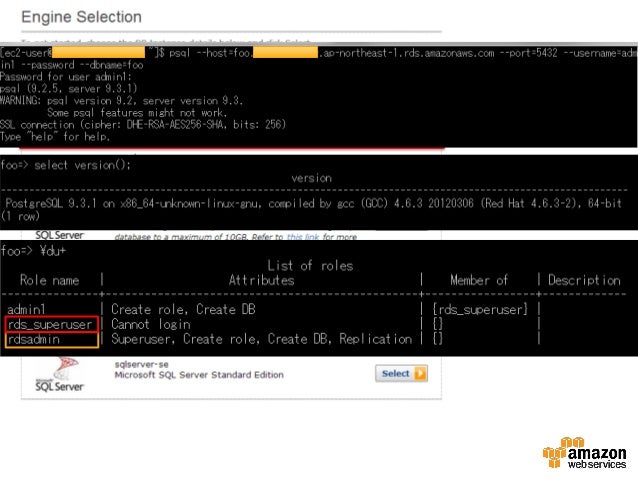Image resolution: width=638 pixels, height=479 pixels.
Task: Click the 'Engine Selection' heading
Action: coord(81,17)
